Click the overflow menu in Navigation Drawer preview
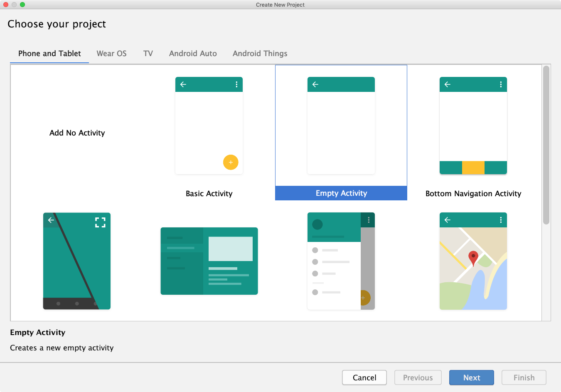 (369, 219)
